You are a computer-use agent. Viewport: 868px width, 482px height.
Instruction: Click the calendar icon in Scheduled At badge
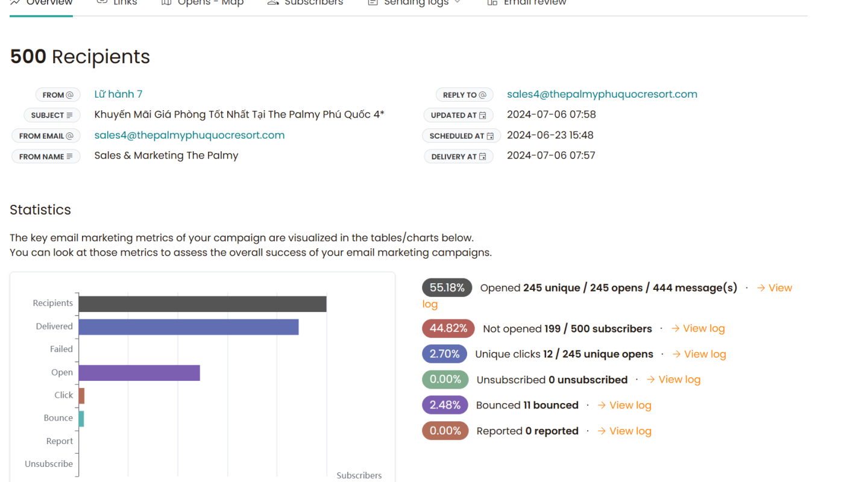(x=490, y=136)
